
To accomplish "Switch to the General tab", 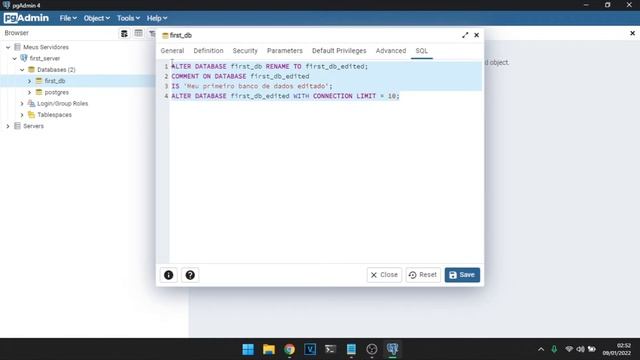I will point(172,51).
